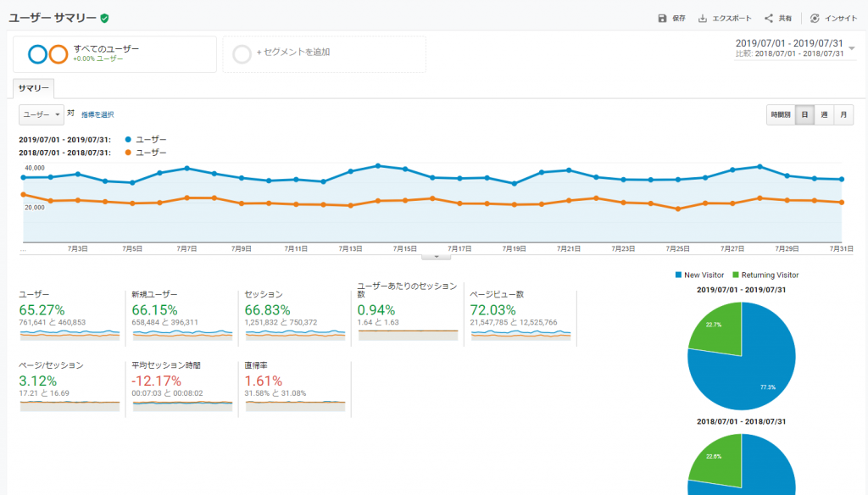Viewport: 868px width, 495px height.
Task: Click orange 2018 ユーザー legend dot
Action: point(128,153)
